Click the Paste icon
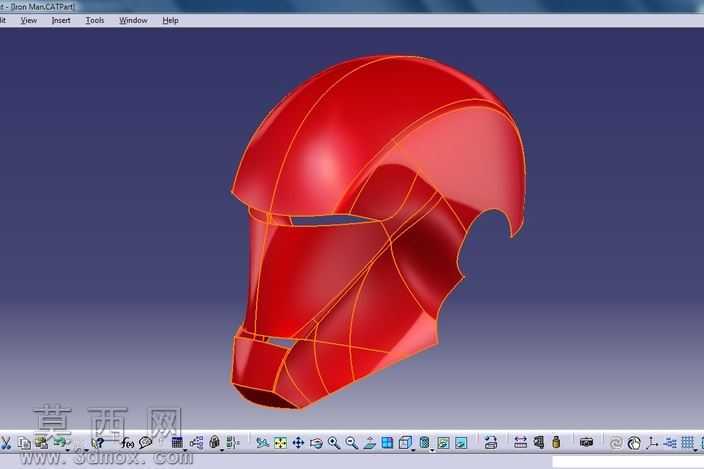704x469 pixels. pyautogui.click(x=42, y=443)
